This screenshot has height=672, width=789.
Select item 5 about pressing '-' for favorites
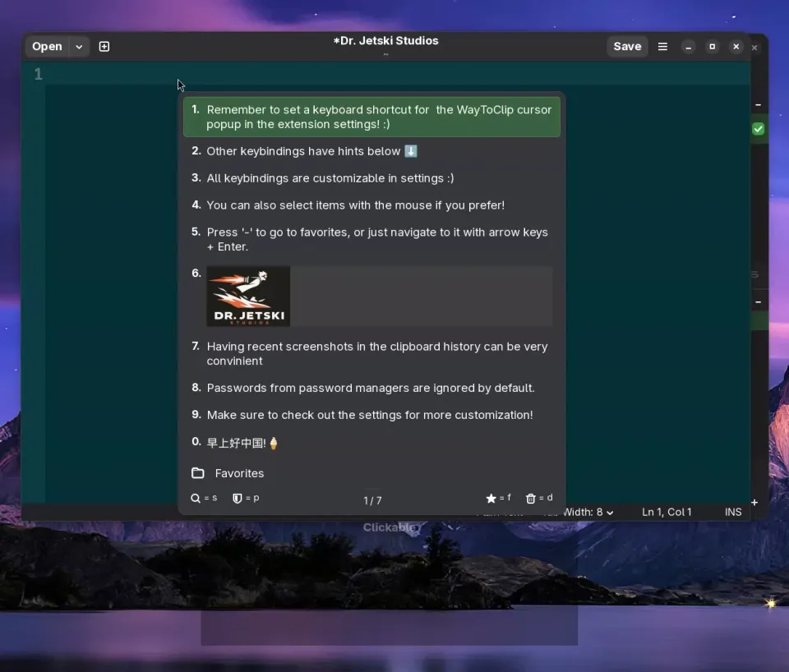[371, 239]
